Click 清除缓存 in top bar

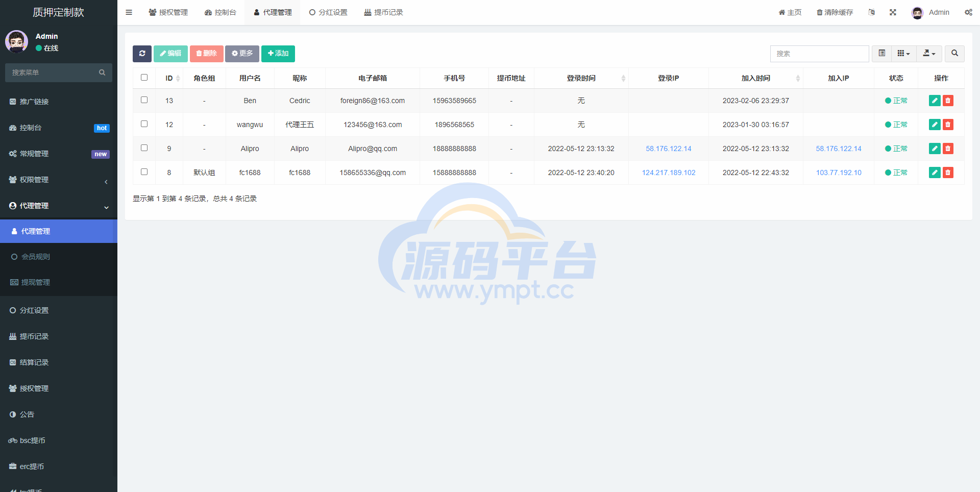[835, 12]
